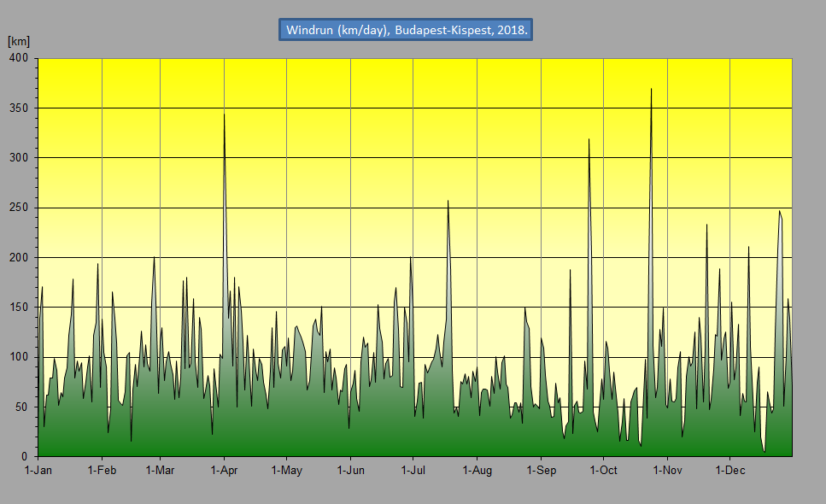Select the 1-May date label

click(287, 471)
